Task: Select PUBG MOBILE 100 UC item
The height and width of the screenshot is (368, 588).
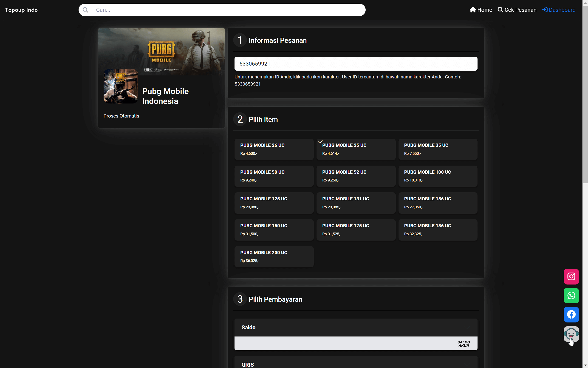Action: point(438,176)
